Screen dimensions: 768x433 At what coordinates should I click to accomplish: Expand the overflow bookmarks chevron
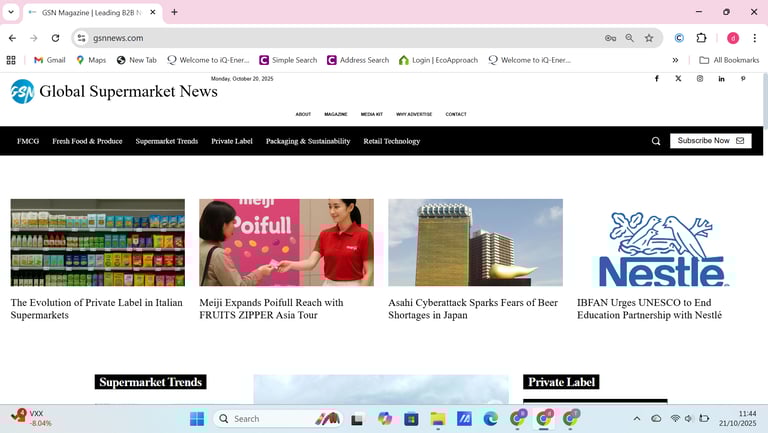point(675,60)
